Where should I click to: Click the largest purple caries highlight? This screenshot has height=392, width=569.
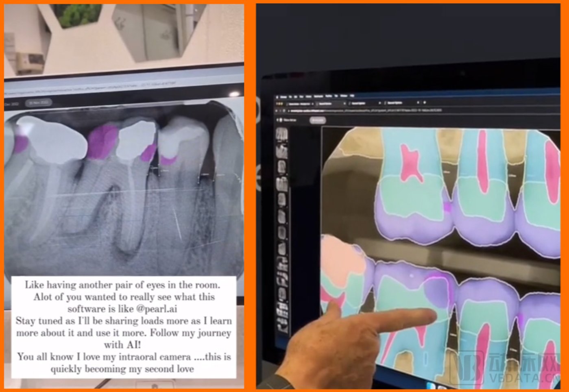[102, 141]
